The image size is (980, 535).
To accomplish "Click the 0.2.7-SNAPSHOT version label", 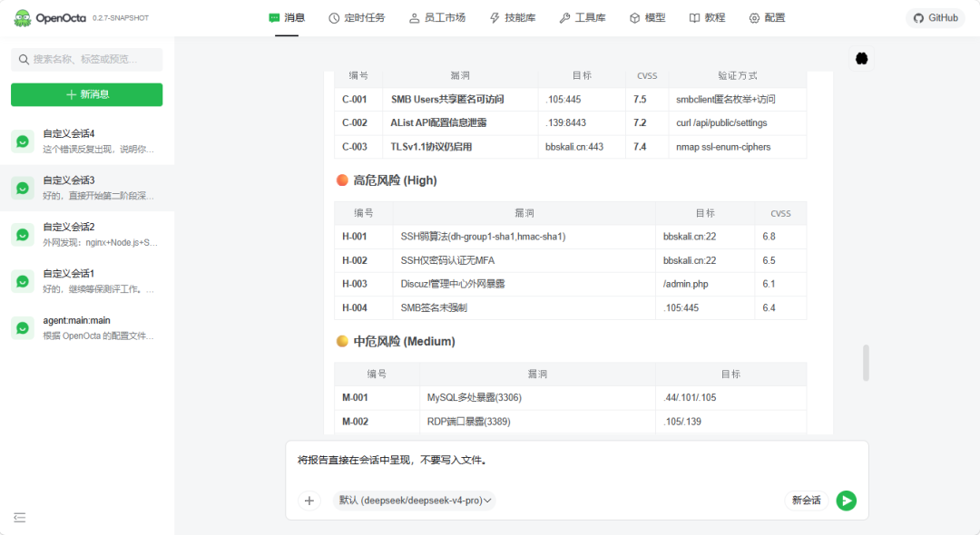I will pos(121,18).
